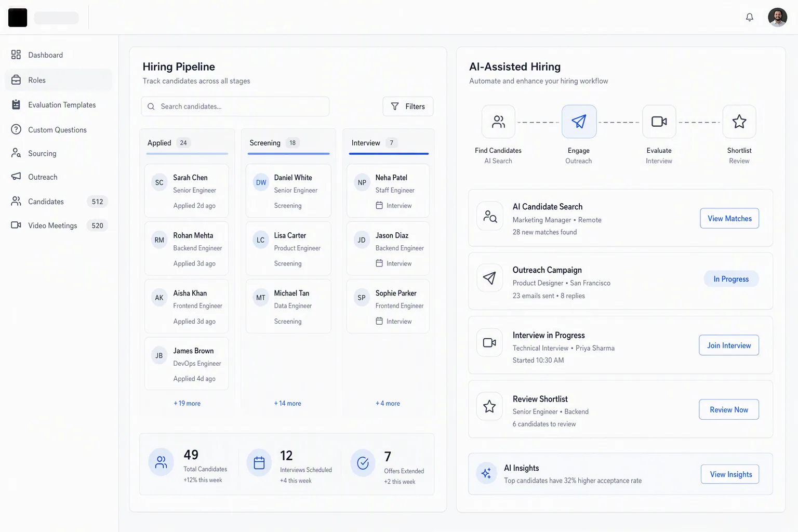
Task: Click the AI Candidate Search icon
Action: 490,216
